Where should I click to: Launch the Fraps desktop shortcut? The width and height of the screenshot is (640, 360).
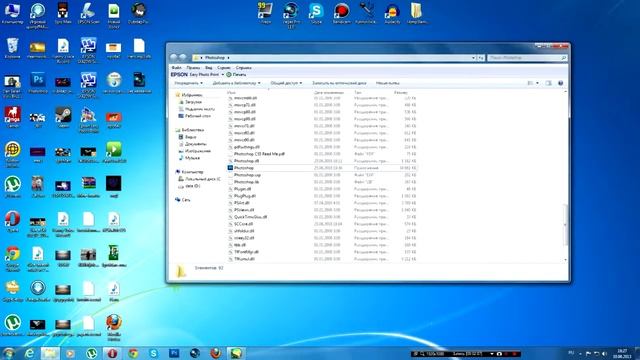(x=265, y=13)
